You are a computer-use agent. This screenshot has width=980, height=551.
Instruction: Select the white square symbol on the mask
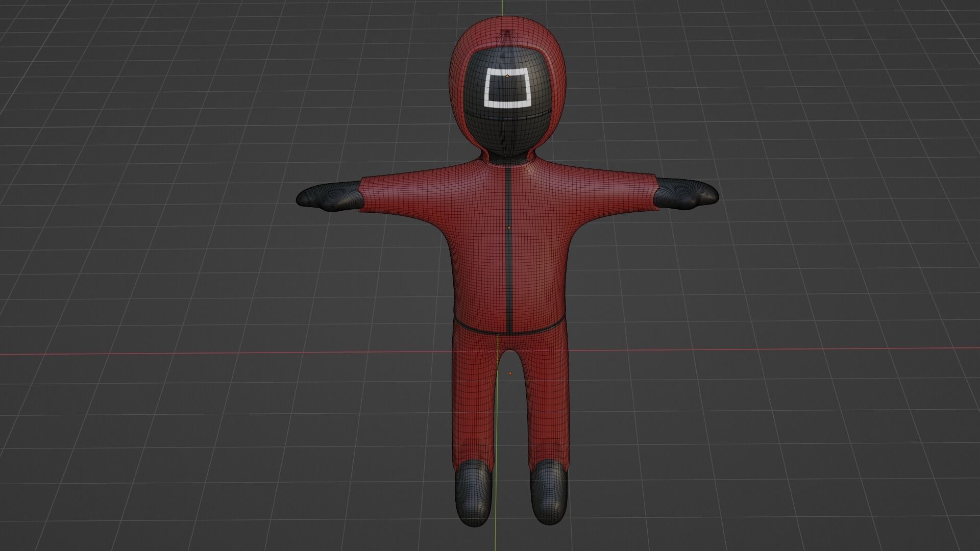[x=508, y=89]
